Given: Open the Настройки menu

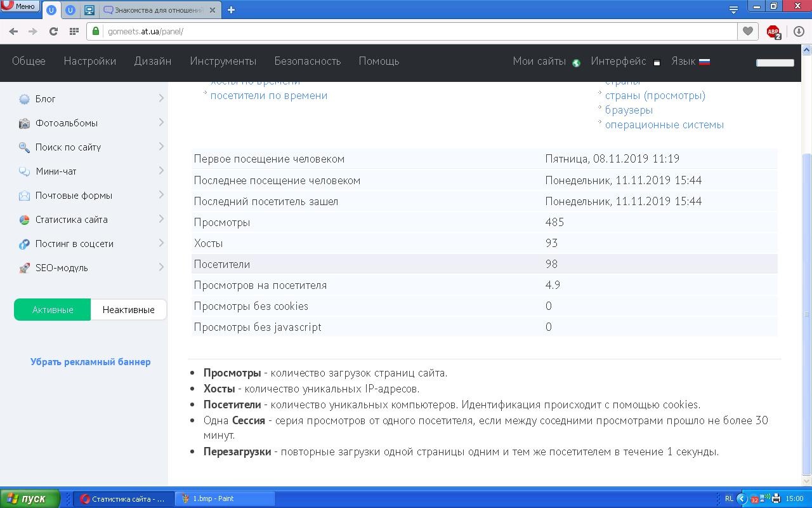Looking at the screenshot, I should point(89,61).
